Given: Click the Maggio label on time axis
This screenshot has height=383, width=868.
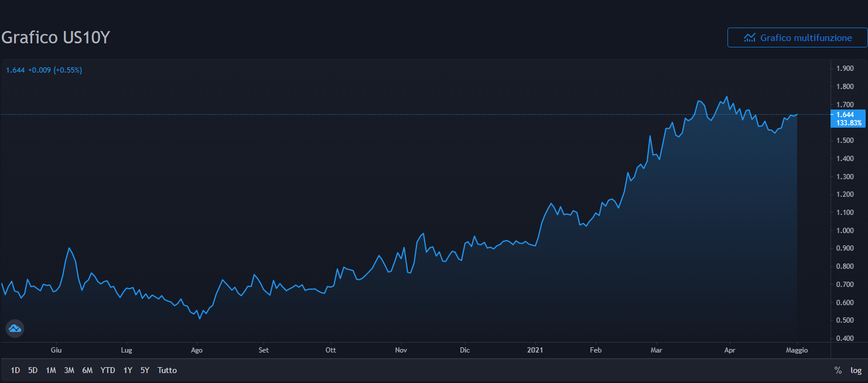Looking at the screenshot, I should 797,350.
